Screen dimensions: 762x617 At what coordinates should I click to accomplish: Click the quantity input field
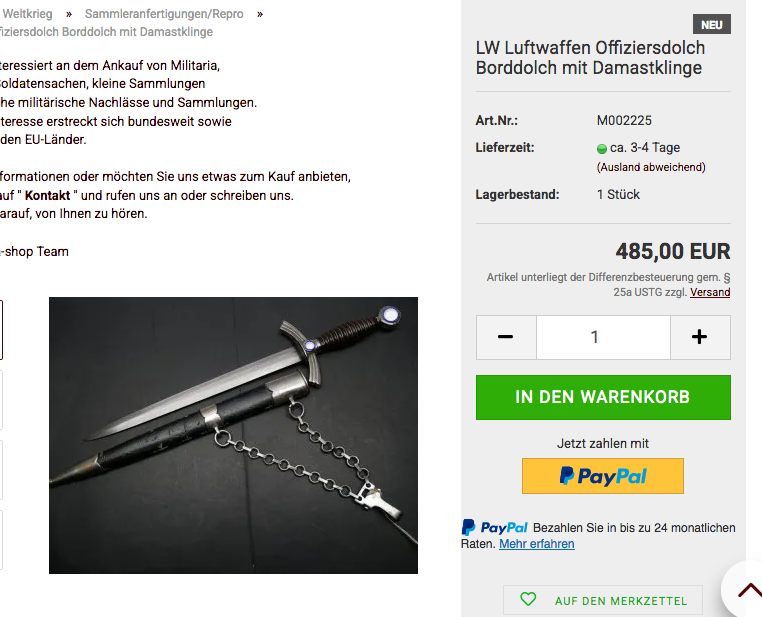[x=603, y=337]
